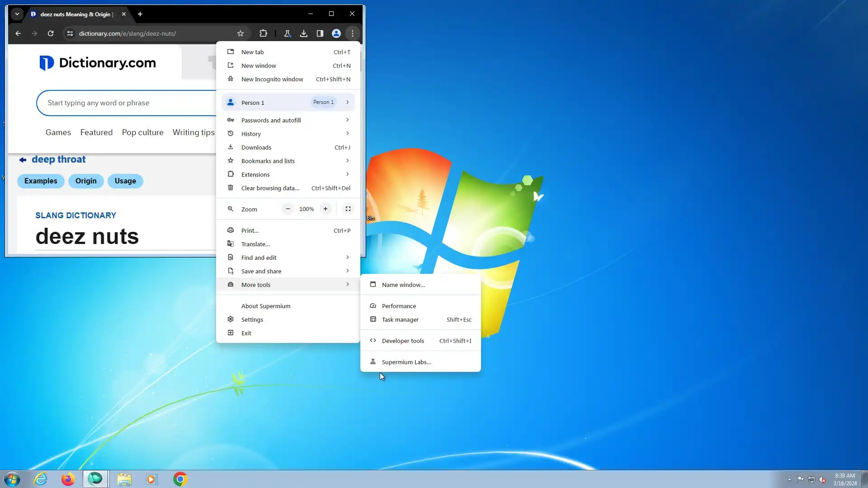Decrease zoom with the minus button
The width and height of the screenshot is (868, 488).
click(288, 209)
